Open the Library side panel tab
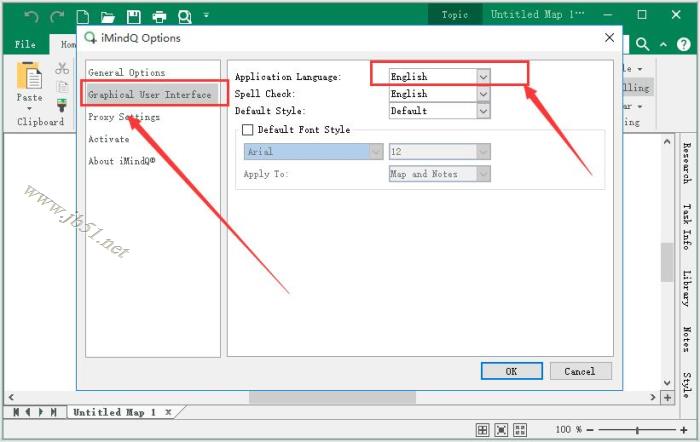This screenshot has width=700, height=442. pos(687,289)
